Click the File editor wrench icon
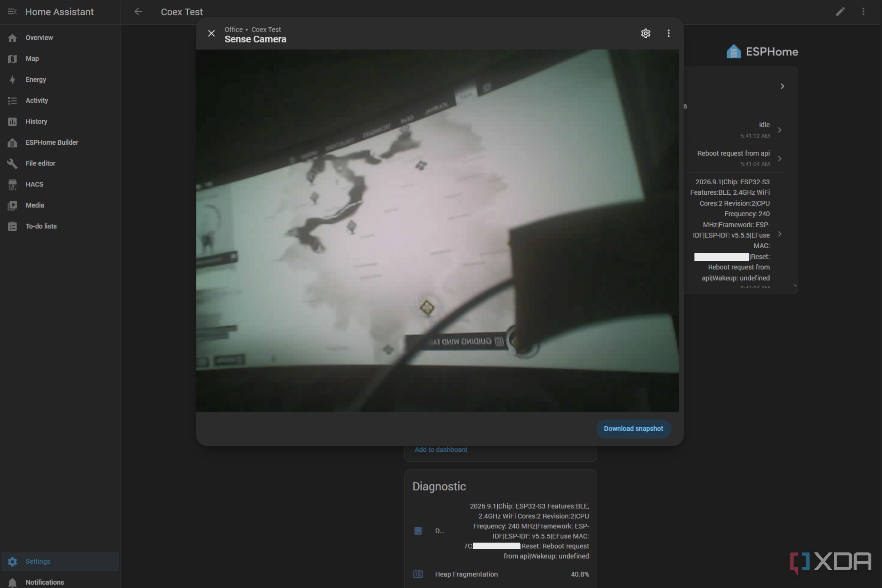The width and height of the screenshot is (882, 588). (x=12, y=163)
